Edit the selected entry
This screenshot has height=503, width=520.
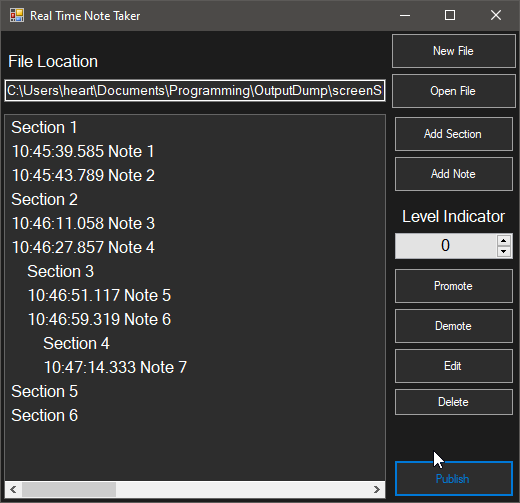[454, 366]
